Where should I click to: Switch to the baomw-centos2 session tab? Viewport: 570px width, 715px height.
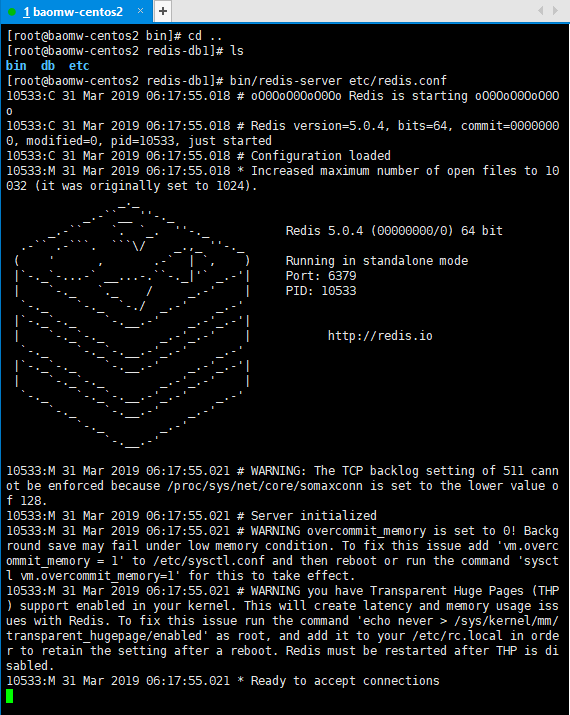click(73, 11)
